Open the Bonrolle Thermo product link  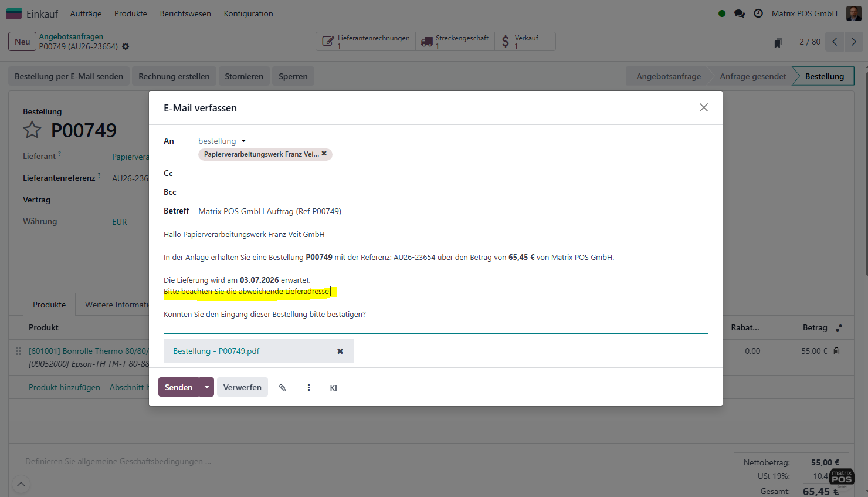(x=89, y=351)
